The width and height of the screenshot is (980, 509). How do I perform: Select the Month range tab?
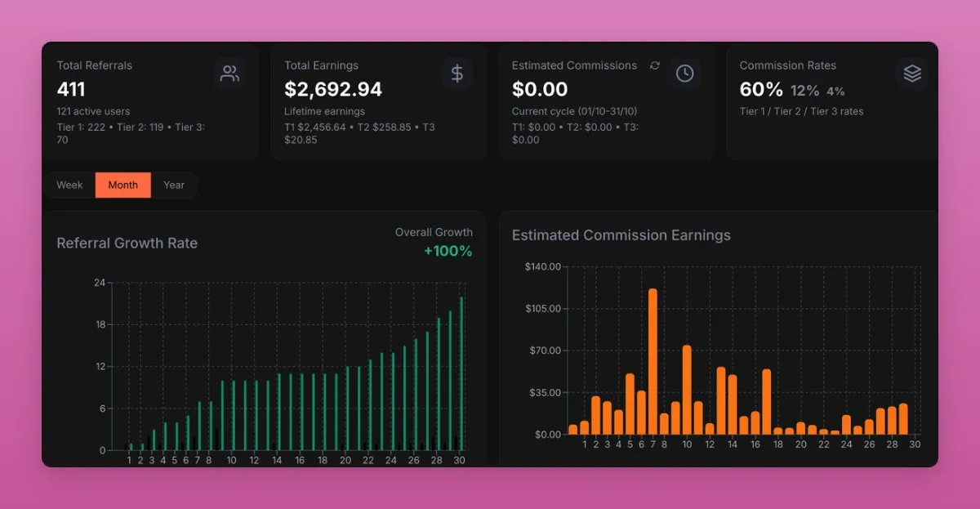click(x=122, y=185)
